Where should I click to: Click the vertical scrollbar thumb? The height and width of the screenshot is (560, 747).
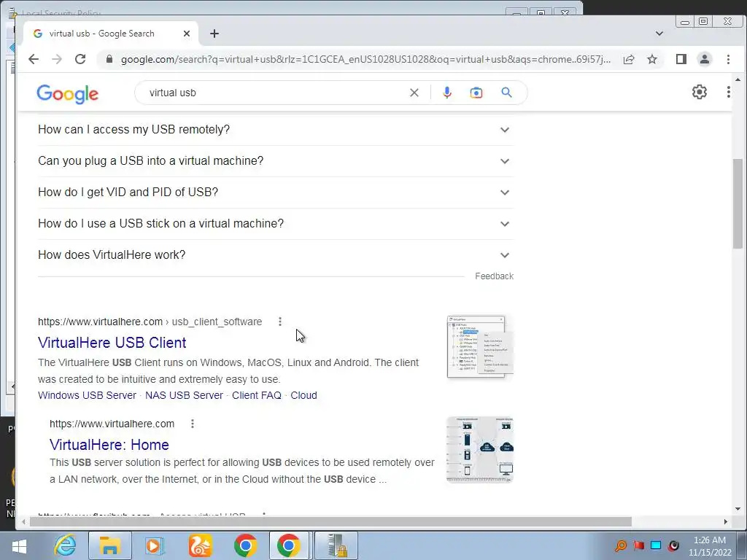coord(738,203)
